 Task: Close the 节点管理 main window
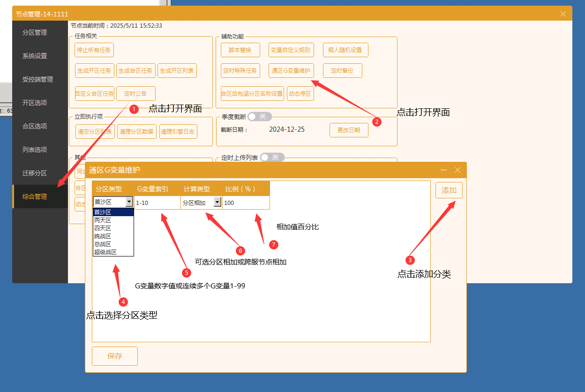pyautogui.click(x=563, y=14)
